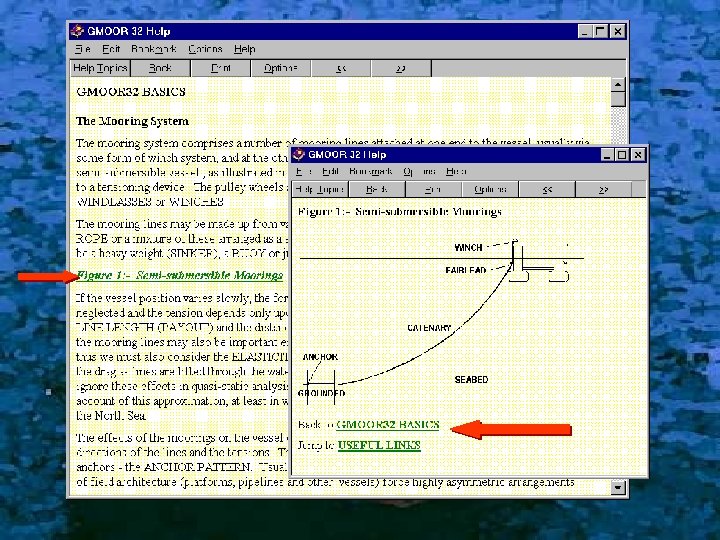Open File menu in back GMOOR 32 Help window
Screen dimensions: 720x540
[x=83, y=49]
